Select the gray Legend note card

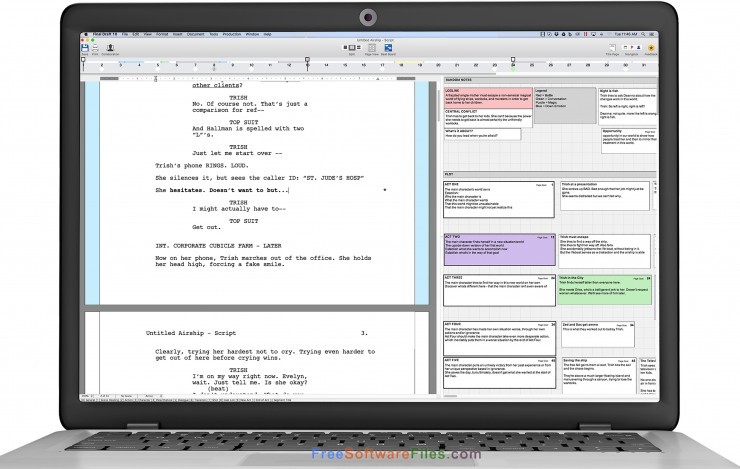(565, 106)
